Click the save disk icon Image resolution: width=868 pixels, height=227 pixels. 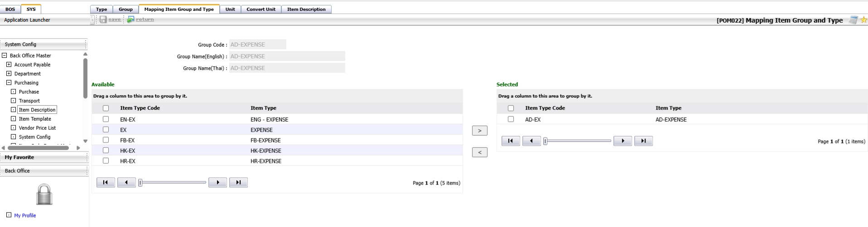point(103,19)
